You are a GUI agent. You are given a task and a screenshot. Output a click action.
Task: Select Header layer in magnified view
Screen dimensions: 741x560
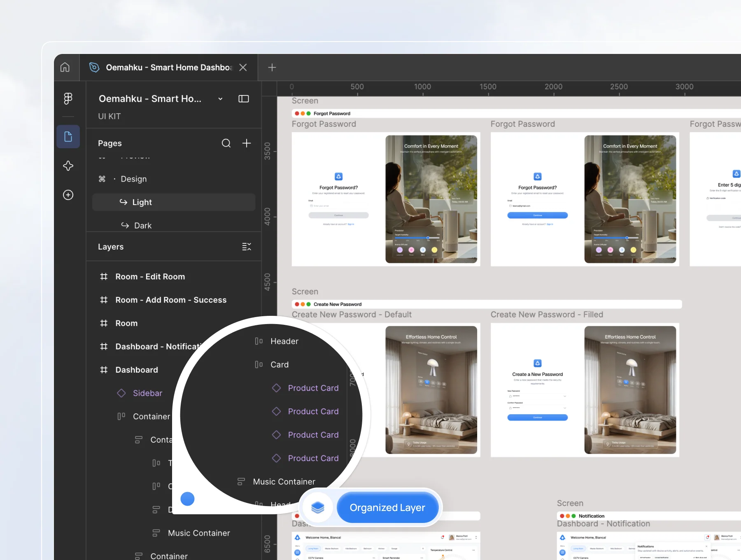pyautogui.click(x=284, y=341)
